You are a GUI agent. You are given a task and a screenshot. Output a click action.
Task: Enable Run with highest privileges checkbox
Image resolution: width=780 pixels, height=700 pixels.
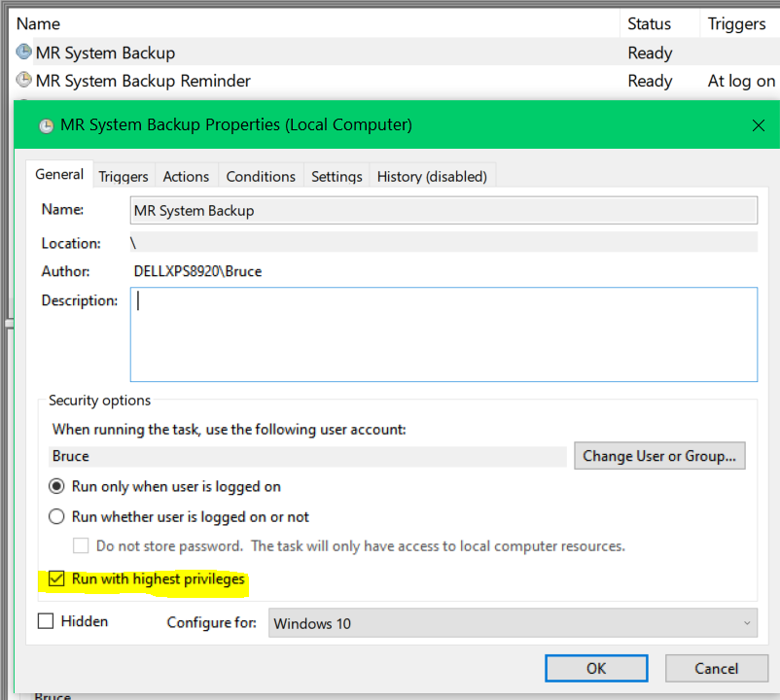pos(56,579)
